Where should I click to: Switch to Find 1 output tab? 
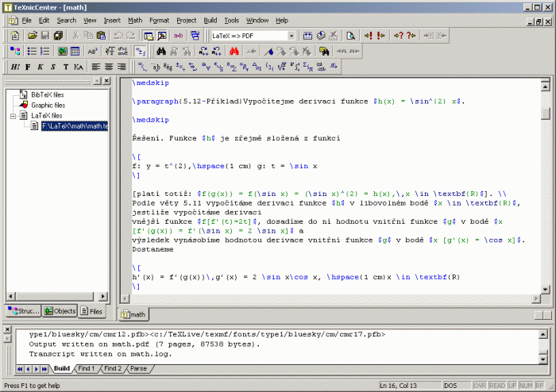tap(86, 368)
